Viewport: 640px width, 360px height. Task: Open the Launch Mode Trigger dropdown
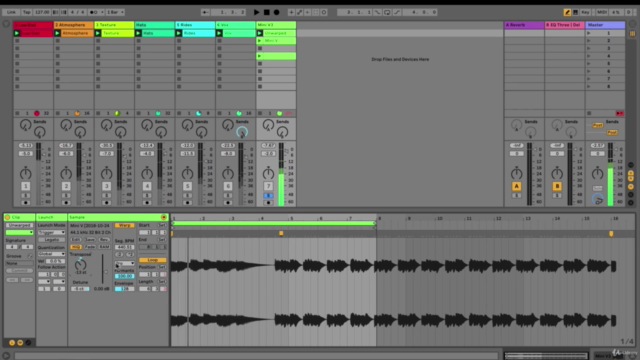[51, 232]
